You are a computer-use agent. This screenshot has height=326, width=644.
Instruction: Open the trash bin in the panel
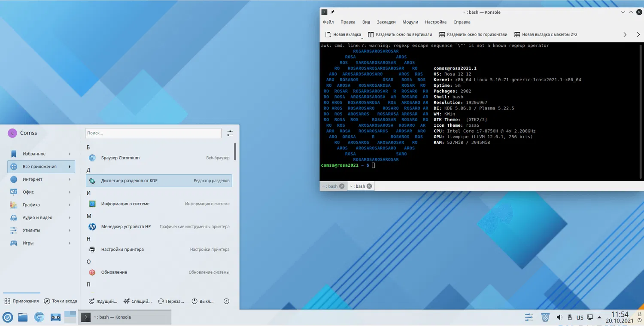545,317
